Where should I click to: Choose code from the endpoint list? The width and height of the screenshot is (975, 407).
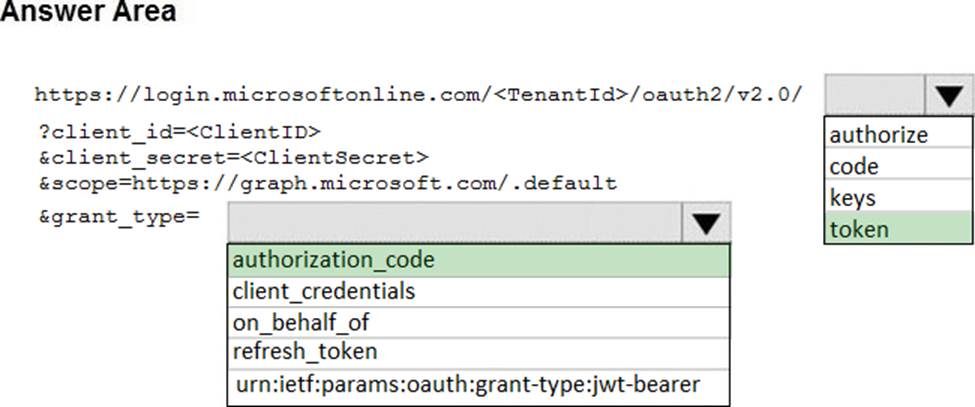pyautogui.click(x=899, y=165)
